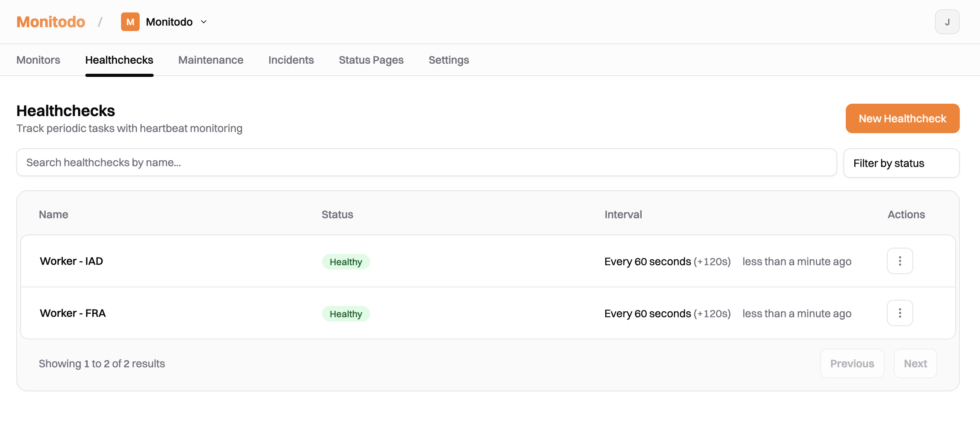The image size is (980, 431).
Task: Open Worker - IAD row options dropdown
Action: point(900,261)
